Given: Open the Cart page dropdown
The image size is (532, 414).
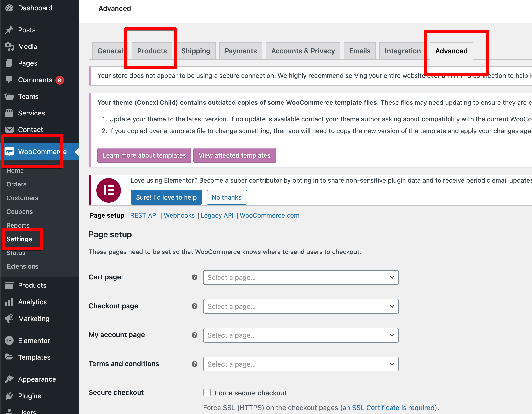Looking at the screenshot, I should pos(301,277).
